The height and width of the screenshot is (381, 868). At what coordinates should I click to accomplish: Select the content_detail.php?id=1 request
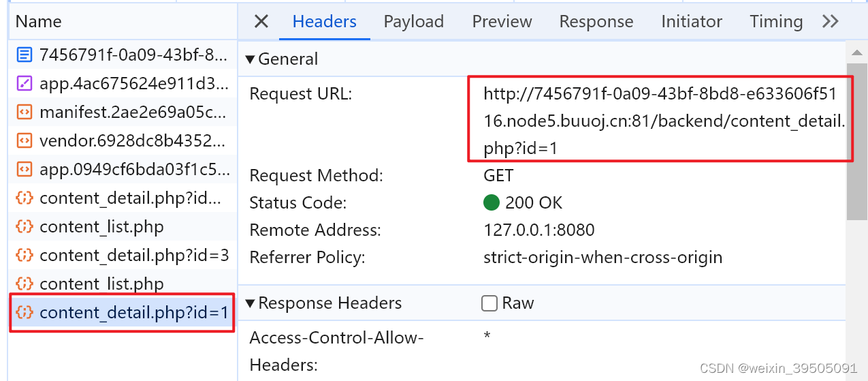tap(123, 313)
